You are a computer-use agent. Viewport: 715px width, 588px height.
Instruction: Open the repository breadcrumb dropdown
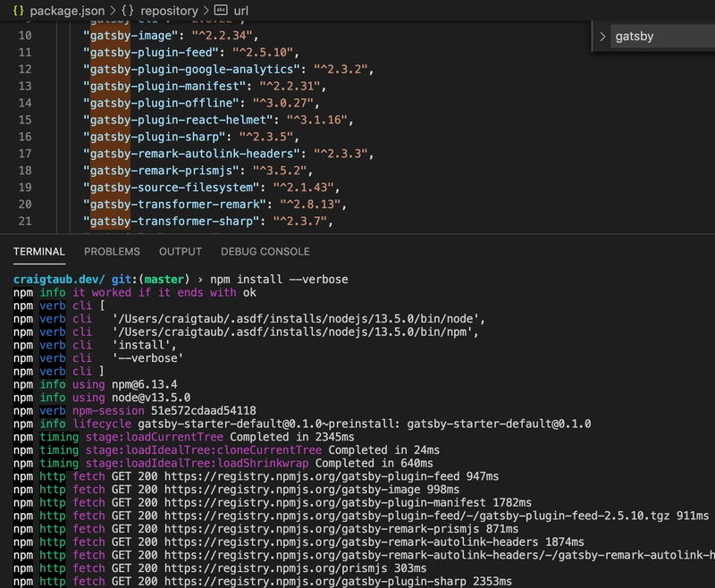pyautogui.click(x=170, y=11)
